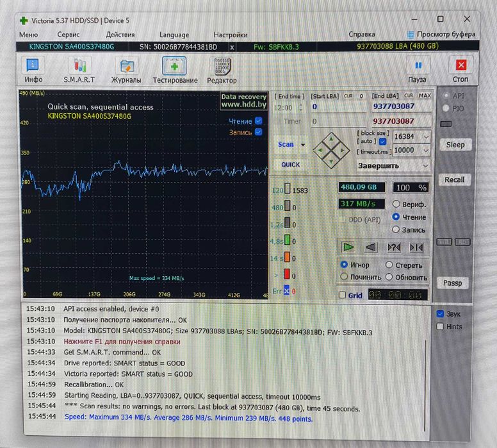Click the 4,8s green block indicator
Viewport: 497px width, 448px height.
pos(287,240)
